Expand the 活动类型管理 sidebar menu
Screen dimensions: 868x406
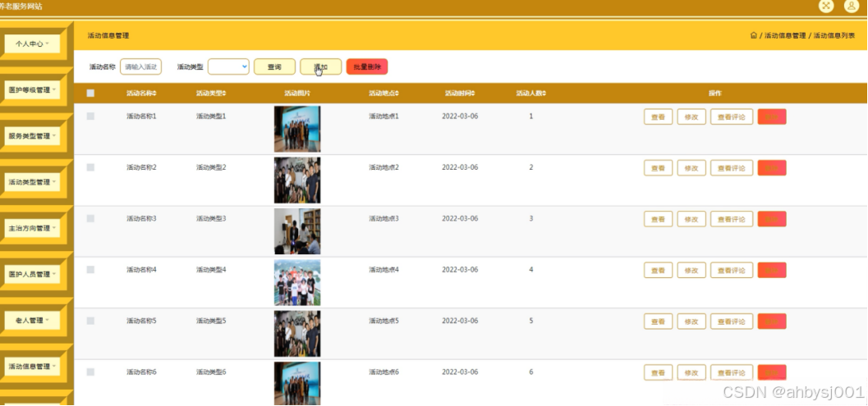tap(32, 181)
